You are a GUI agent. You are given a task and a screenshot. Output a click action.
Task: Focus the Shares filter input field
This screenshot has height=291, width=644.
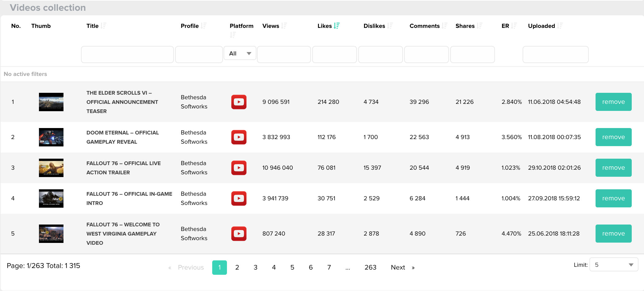(473, 55)
